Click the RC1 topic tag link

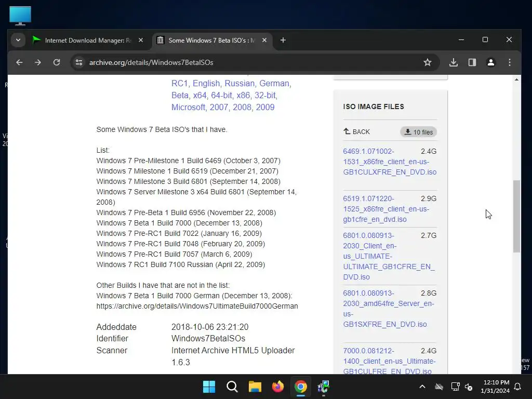(x=179, y=83)
